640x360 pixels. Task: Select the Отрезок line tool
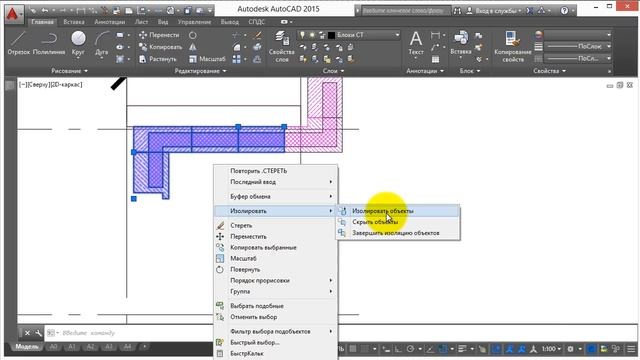[x=18, y=44]
